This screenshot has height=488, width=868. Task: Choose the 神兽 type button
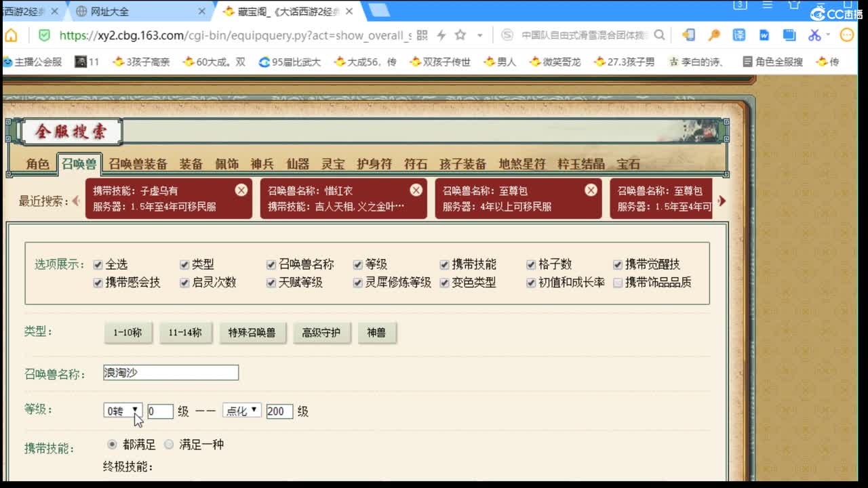click(x=376, y=333)
